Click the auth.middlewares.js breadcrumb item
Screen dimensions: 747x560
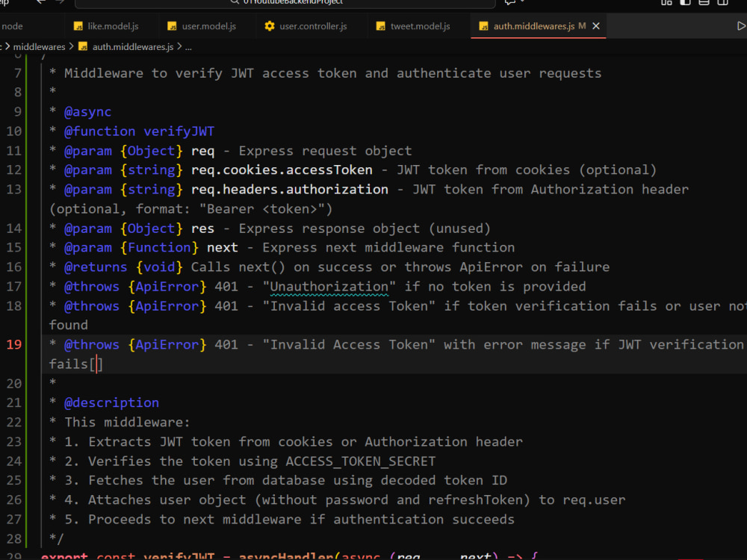tap(133, 46)
